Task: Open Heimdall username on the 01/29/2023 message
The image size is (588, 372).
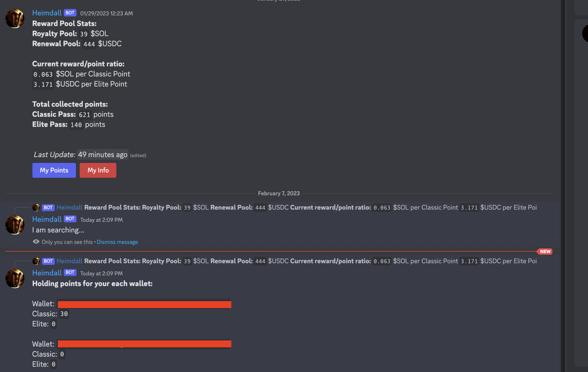Action: [x=47, y=13]
